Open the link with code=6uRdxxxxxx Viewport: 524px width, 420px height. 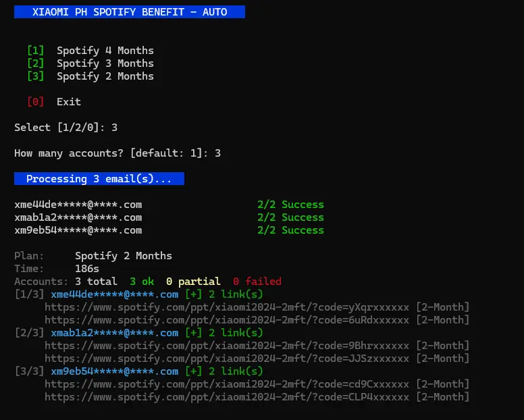point(227,320)
